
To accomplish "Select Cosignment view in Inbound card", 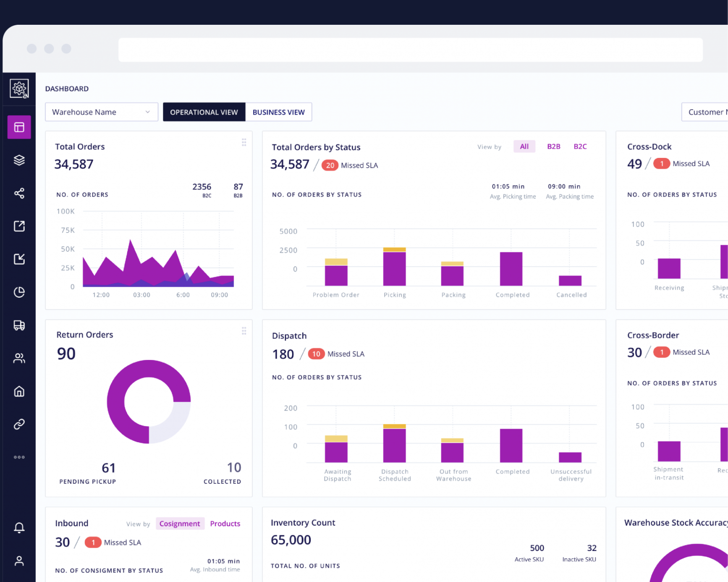I will click(180, 524).
